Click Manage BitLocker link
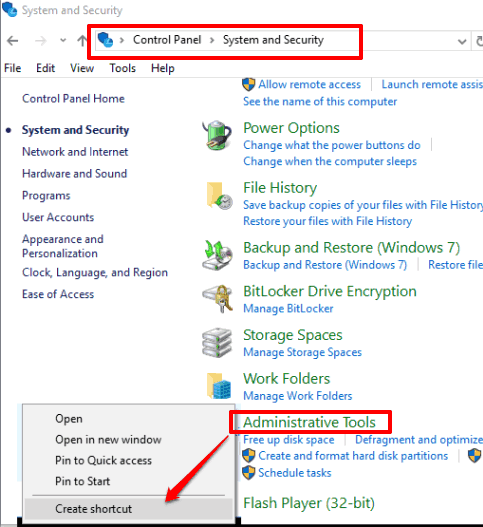 288,309
